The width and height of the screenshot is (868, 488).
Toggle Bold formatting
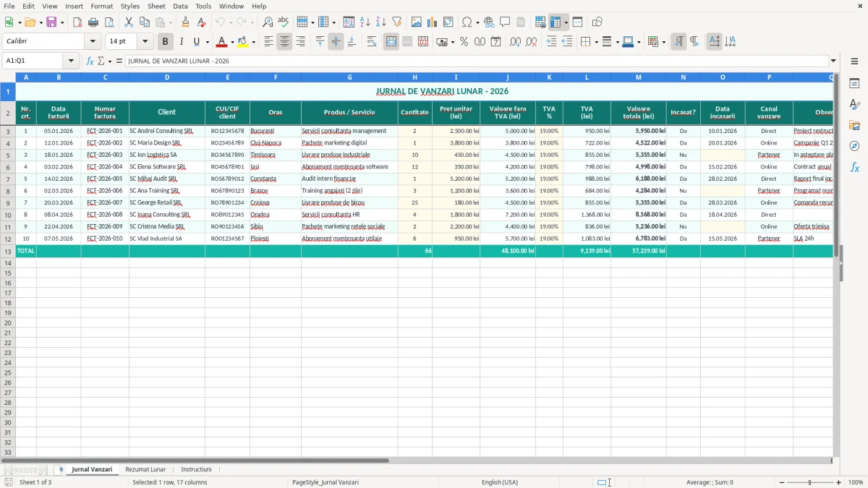click(x=166, y=42)
